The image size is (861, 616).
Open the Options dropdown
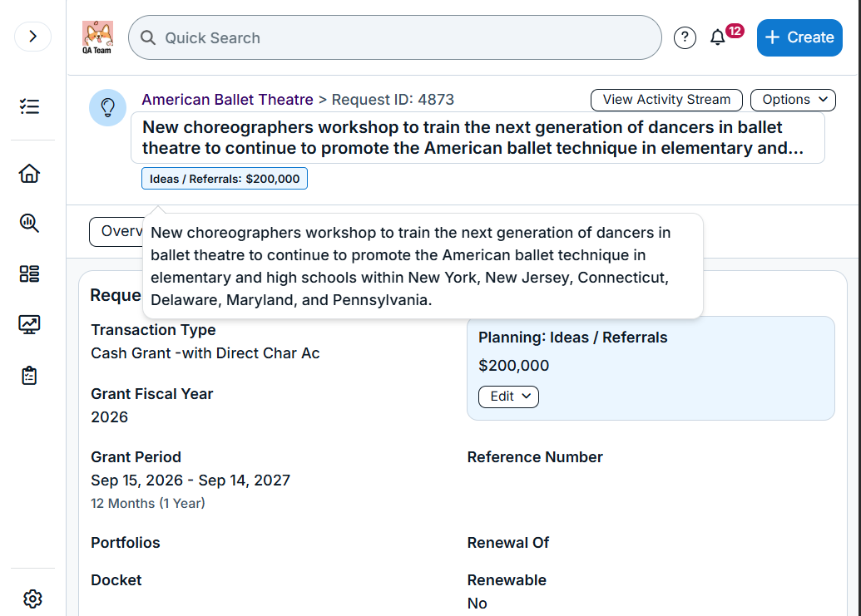click(x=793, y=100)
